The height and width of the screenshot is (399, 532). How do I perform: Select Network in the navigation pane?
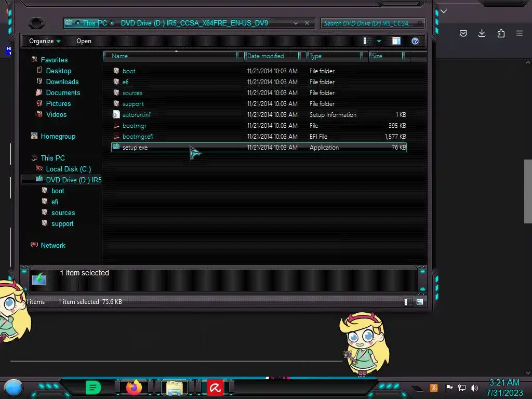[53, 245]
